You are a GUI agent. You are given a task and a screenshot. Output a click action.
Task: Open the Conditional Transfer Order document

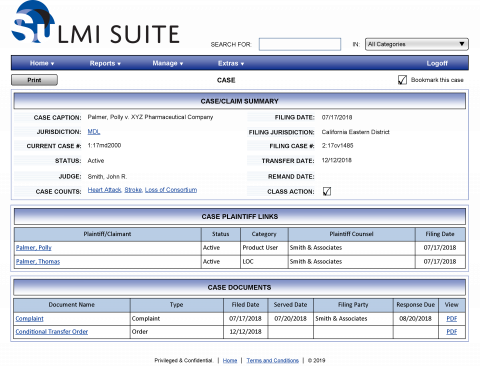pyautogui.click(x=52, y=332)
